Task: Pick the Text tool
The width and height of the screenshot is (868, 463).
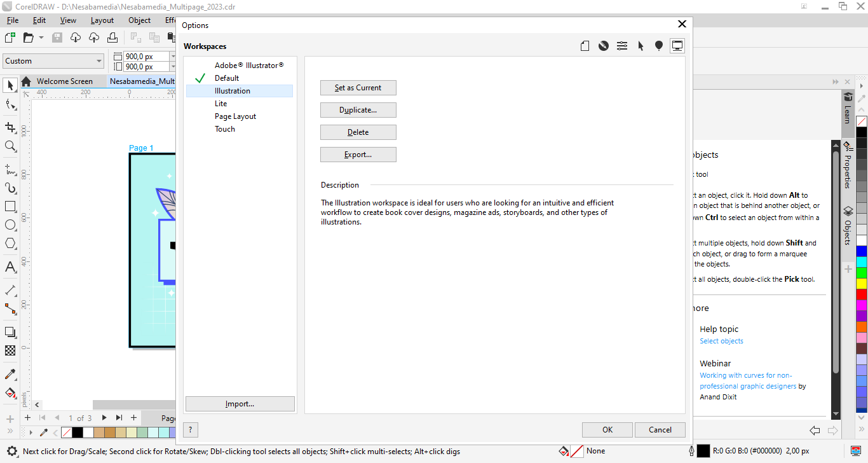Action: coord(10,267)
